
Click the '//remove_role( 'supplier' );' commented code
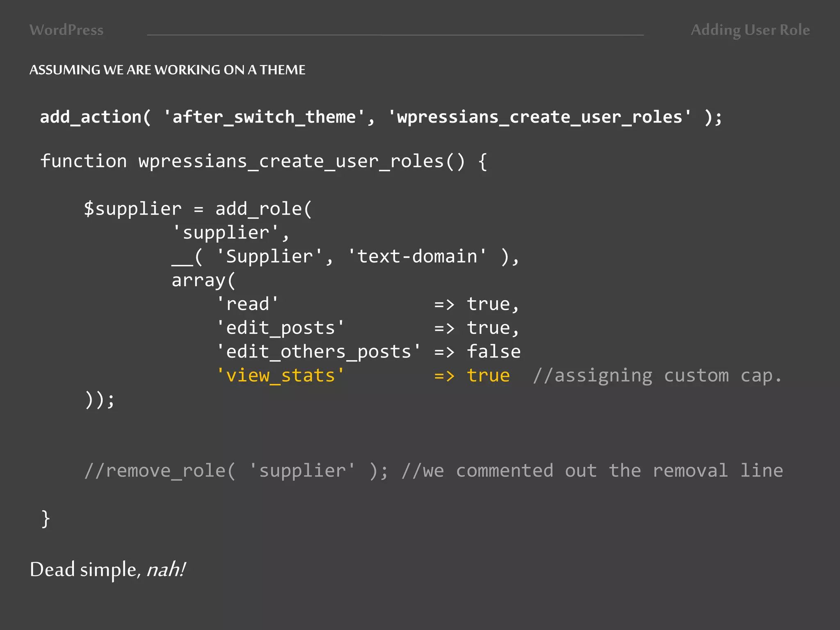tap(236, 471)
